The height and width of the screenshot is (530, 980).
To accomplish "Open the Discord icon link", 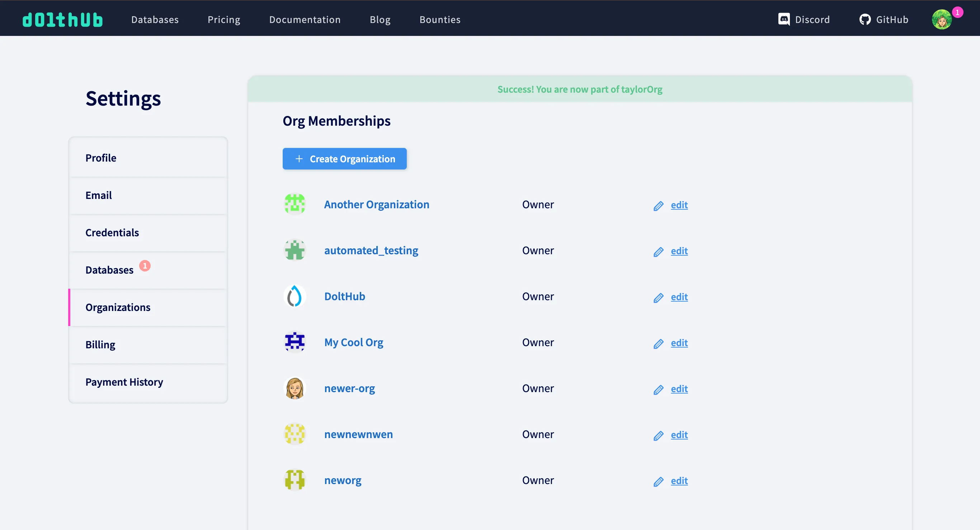I will [x=784, y=19].
